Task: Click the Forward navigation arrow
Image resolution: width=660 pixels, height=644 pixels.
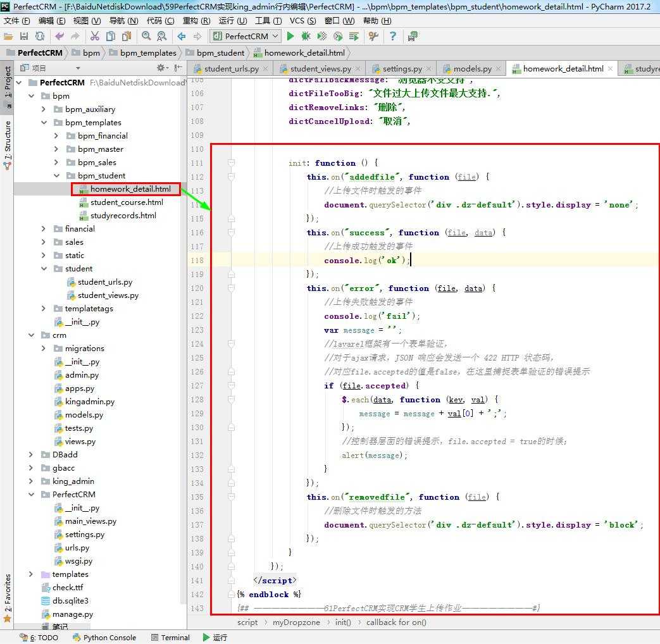Action: 197,37
